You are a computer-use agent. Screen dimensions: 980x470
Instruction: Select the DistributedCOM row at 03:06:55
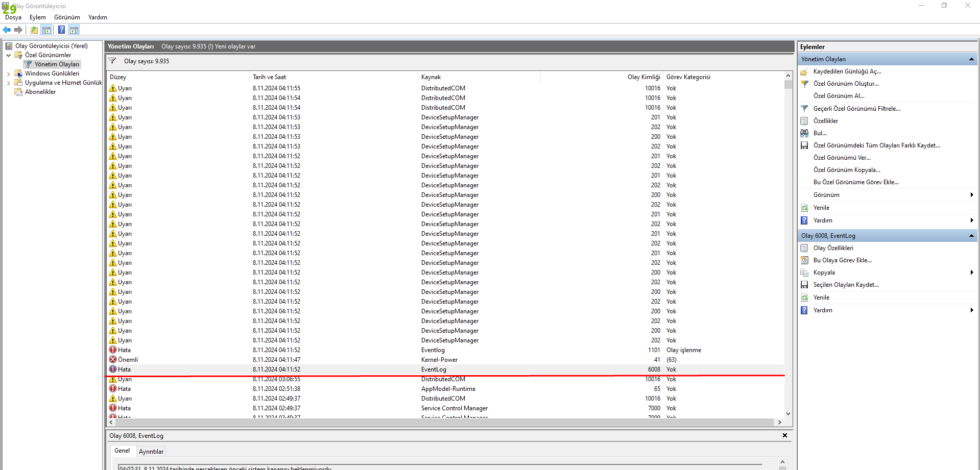[x=445, y=380]
